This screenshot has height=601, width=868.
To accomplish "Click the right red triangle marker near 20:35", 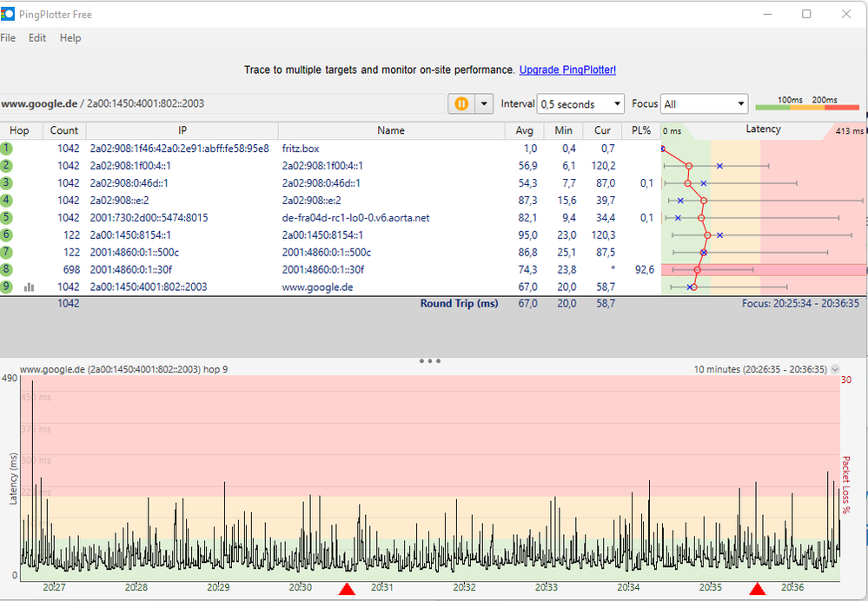I will pyautogui.click(x=757, y=590).
